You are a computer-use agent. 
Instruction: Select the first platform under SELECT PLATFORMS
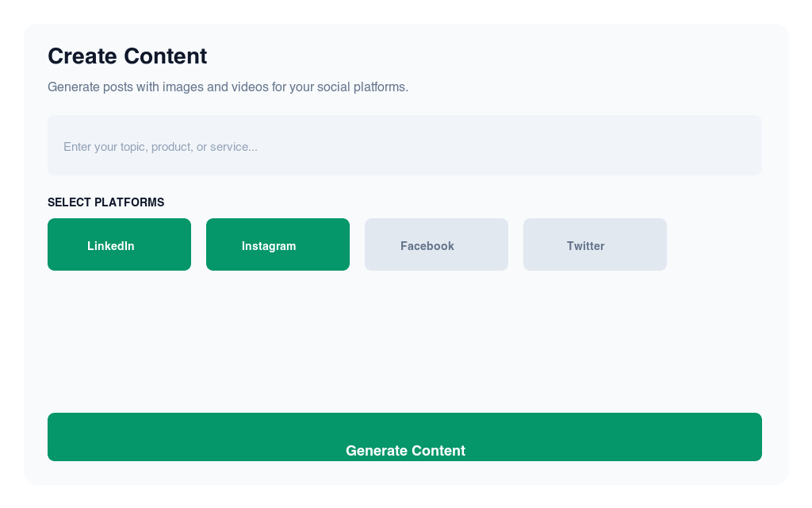click(119, 244)
